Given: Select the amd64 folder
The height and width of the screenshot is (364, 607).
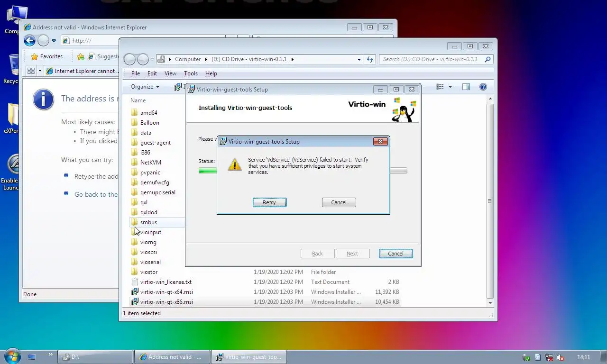Looking at the screenshot, I should click(148, 113).
